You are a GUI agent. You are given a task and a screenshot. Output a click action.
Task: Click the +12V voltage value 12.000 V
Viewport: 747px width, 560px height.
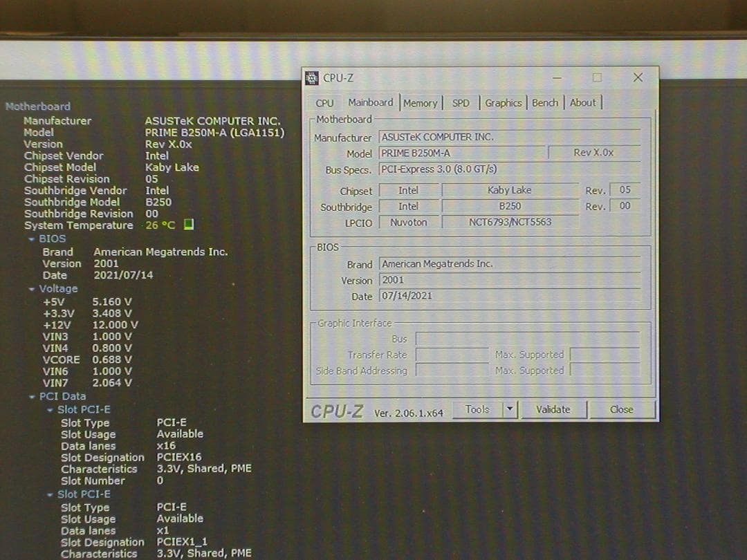coord(115,325)
